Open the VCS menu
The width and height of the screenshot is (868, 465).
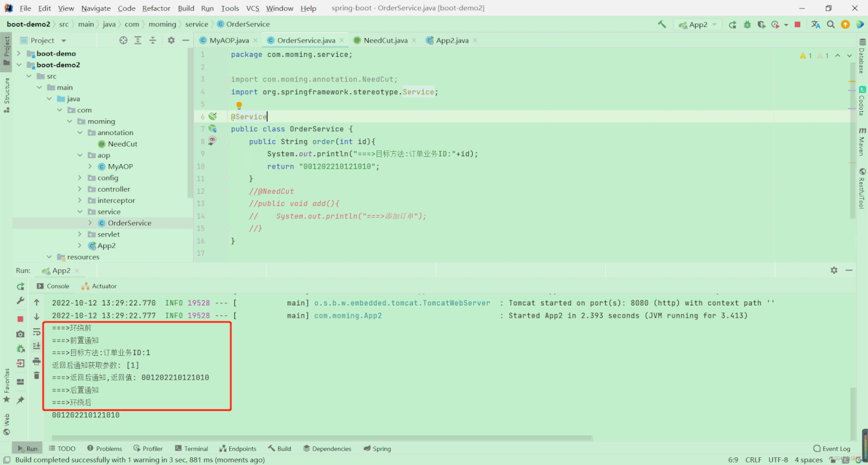click(253, 8)
